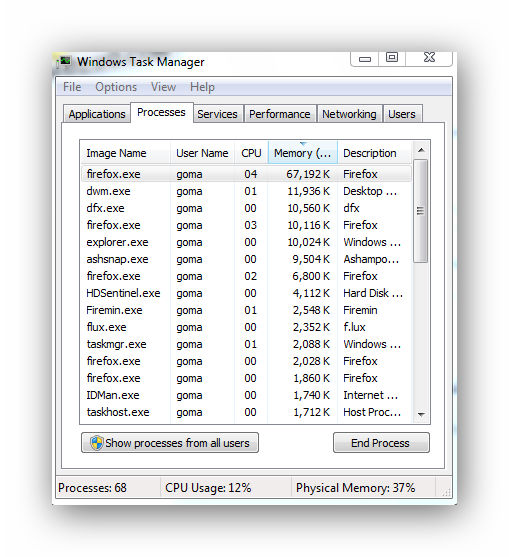Click the Task Manager title bar icon
This screenshot has width=509, height=557.
[64, 62]
